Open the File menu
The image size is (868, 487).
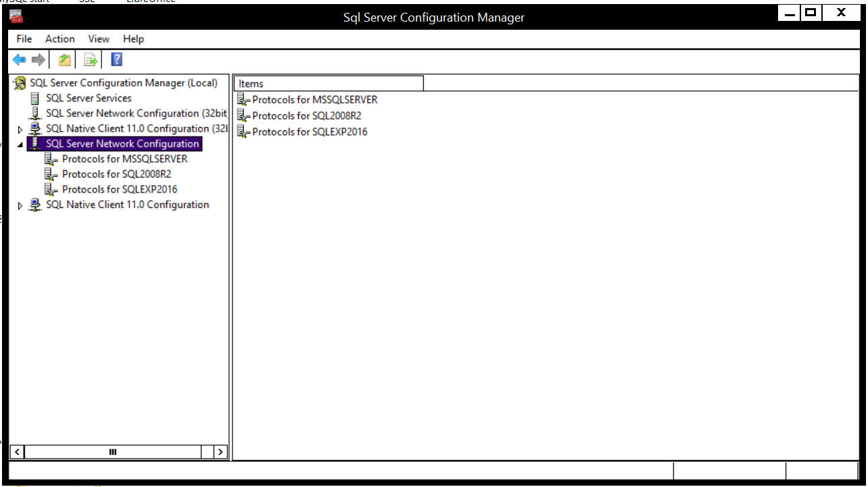[24, 39]
